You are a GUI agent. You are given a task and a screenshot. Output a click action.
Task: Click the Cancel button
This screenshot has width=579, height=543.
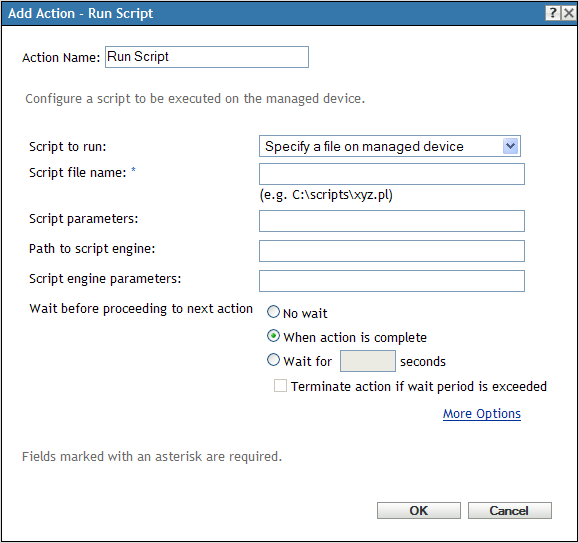click(x=510, y=511)
